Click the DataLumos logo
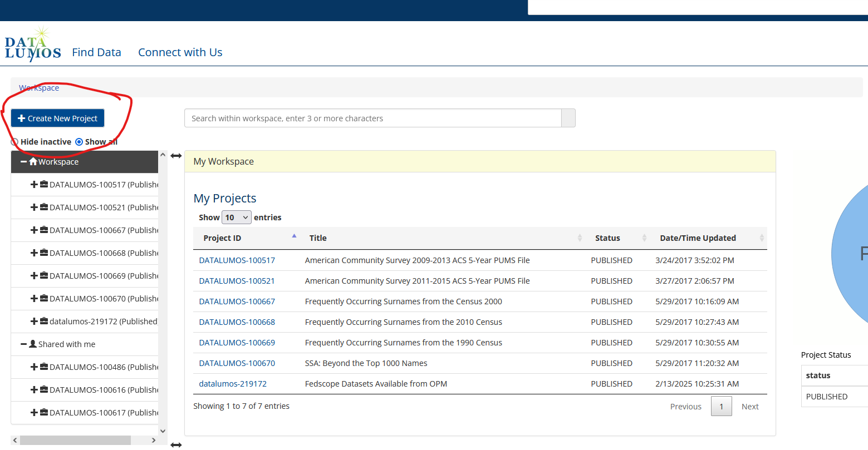Screen dimensions: 868x450 (x=32, y=44)
